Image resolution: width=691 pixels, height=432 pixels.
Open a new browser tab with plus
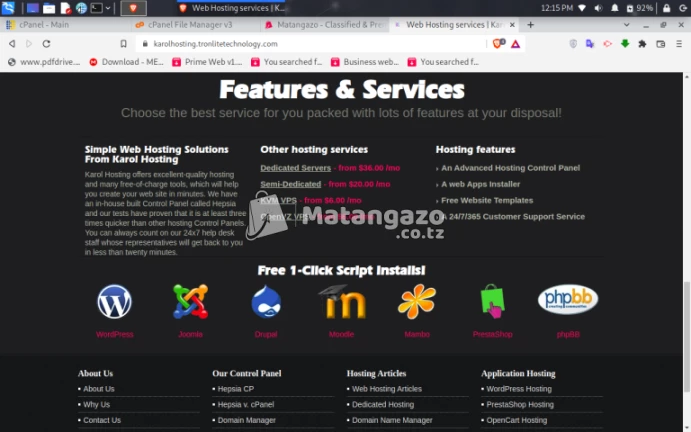531,25
